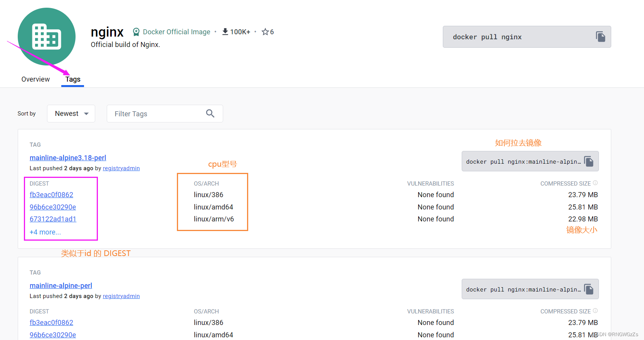Click the download count icon
The height and width of the screenshot is (340, 644).
[225, 32]
